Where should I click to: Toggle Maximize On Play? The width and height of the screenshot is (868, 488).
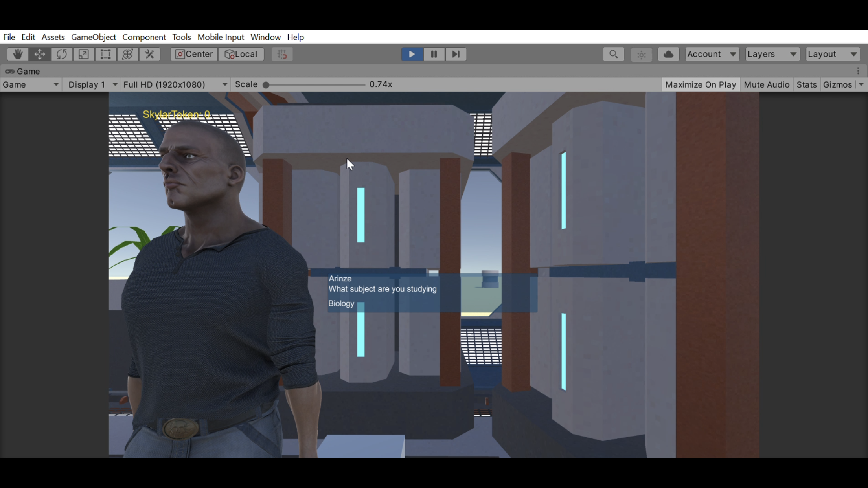[700, 84]
